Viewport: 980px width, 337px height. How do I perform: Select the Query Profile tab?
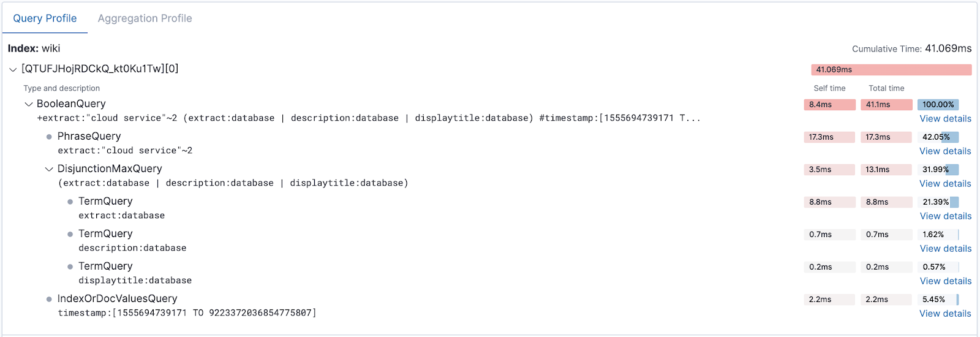coord(45,18)
